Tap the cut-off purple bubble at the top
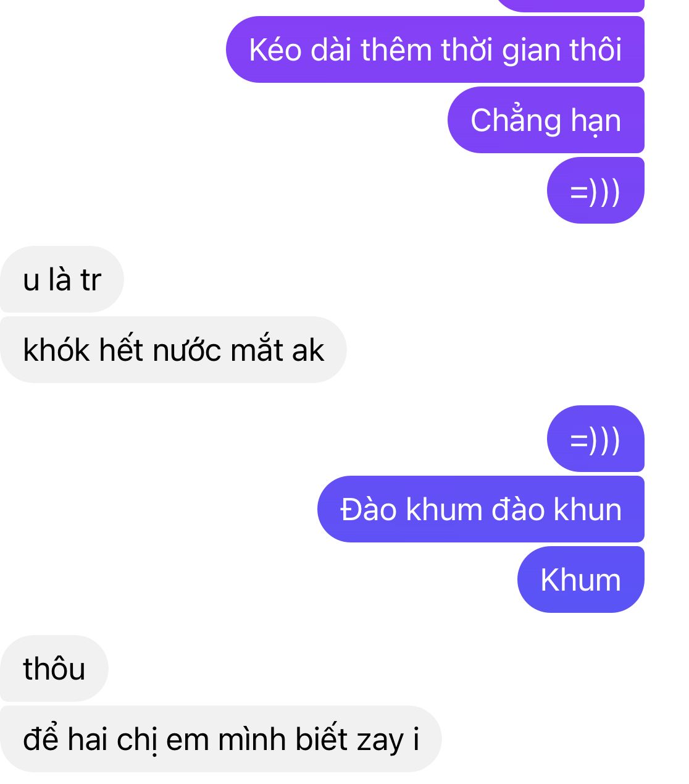The height and width of the screenshot is (784, 689). click(x=569, y=5)
